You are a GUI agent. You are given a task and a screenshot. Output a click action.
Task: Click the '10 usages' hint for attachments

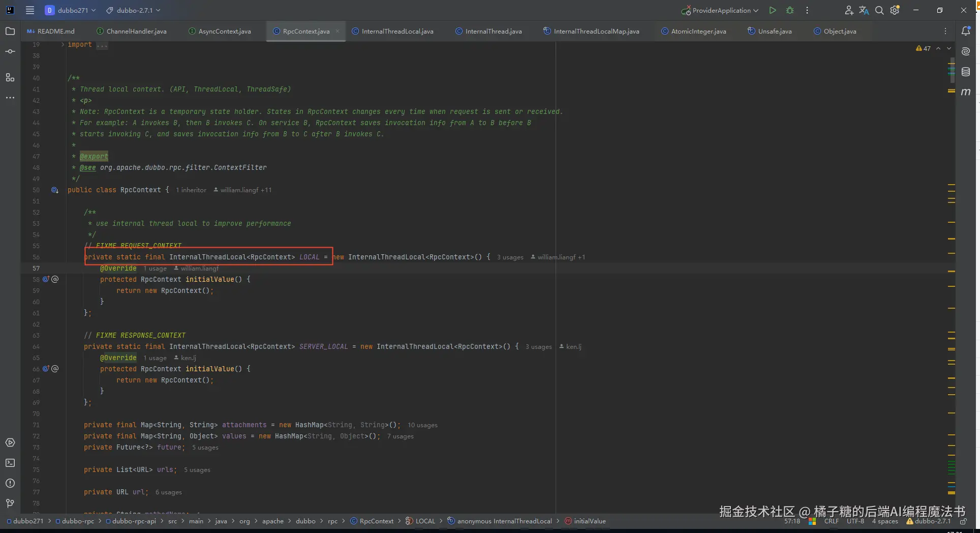point(422,425)
